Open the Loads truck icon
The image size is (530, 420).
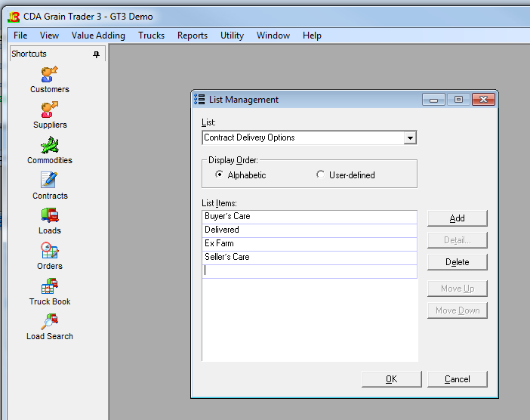click(50, 216)
